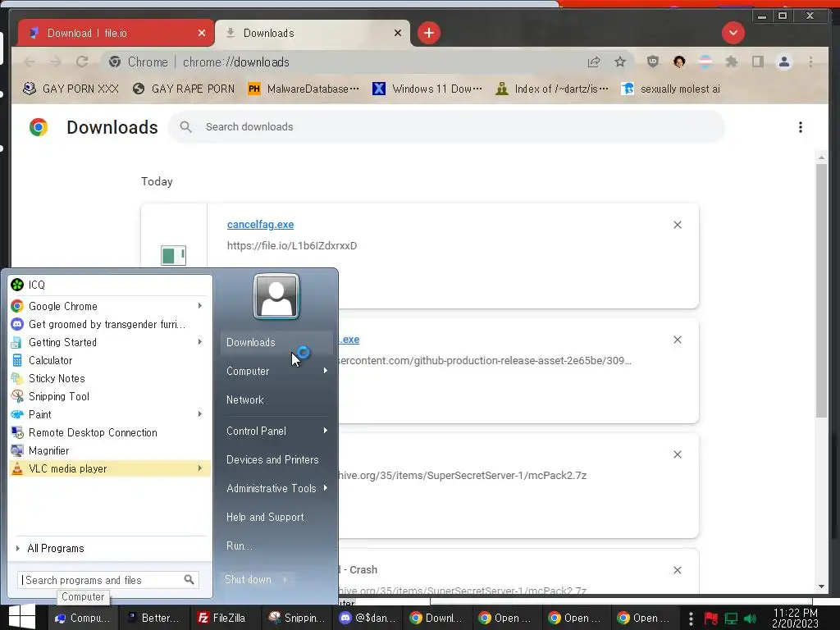Focus the Chrome address bar
Viewport: 840px width, 630px height.
click(343, 62)
